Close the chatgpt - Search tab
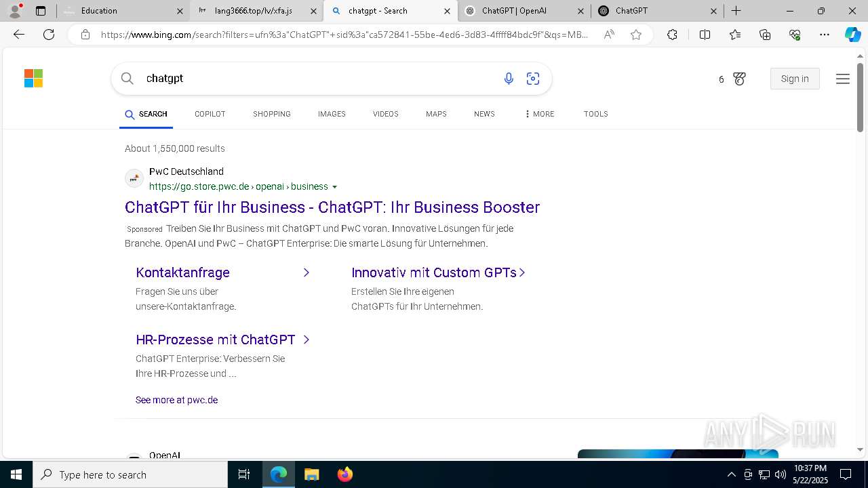This screenshot has width=868, height=488. (447, 11)
